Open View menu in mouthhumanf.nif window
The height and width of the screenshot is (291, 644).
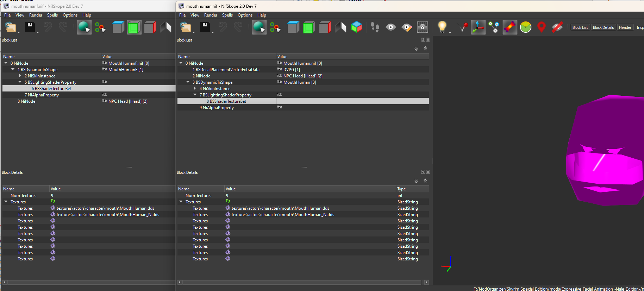[x=20, y=15]
